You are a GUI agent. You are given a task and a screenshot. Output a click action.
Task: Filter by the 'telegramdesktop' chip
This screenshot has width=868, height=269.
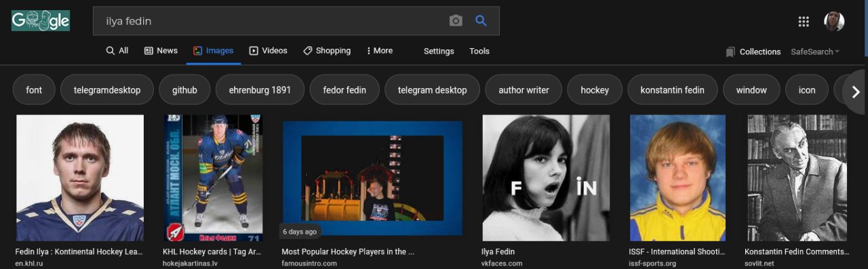(107, 89)
